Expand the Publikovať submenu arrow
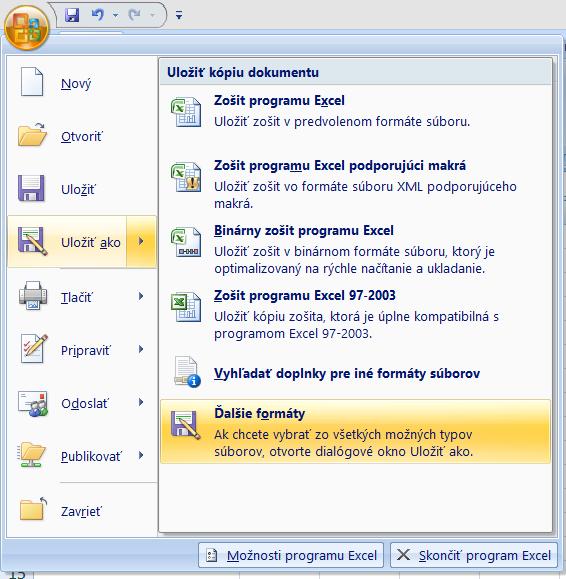Image resolution: width=566 pixels, height=579 pixels. tap(141, 455)
